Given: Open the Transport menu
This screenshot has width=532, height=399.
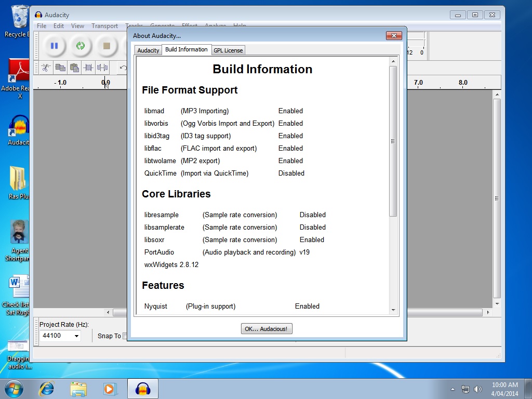Looking at the screenshot, I should click(x=104, y=26).
